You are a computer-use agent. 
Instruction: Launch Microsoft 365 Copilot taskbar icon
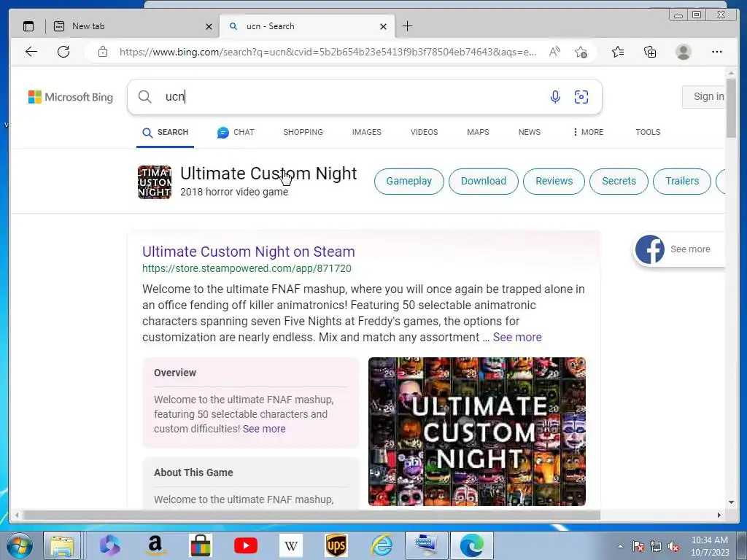pos(110,545)
